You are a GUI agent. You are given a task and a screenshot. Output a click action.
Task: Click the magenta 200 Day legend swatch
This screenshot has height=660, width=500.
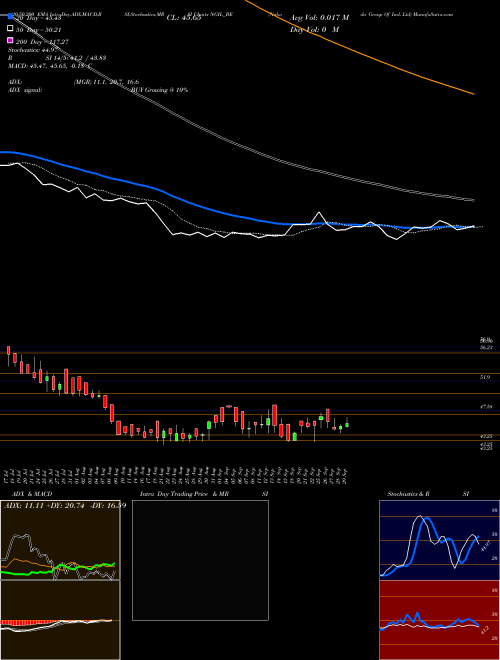pyautogui.click(x=11, y=40)
